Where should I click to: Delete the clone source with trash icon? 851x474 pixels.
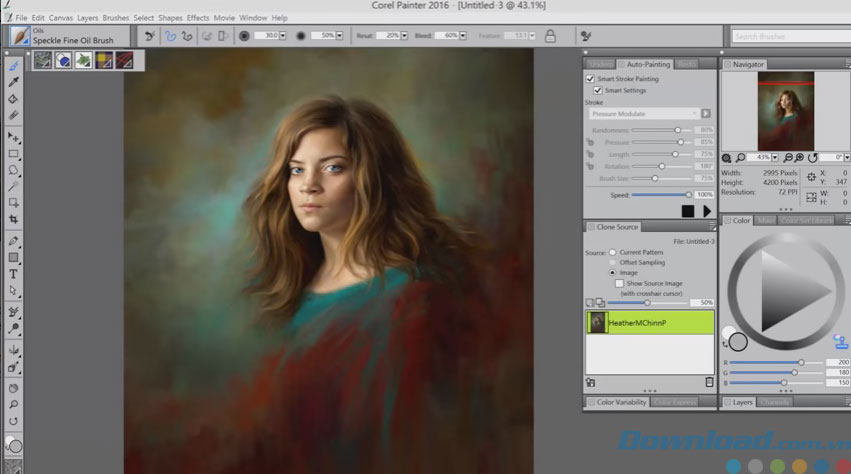(x=709, y=382)
